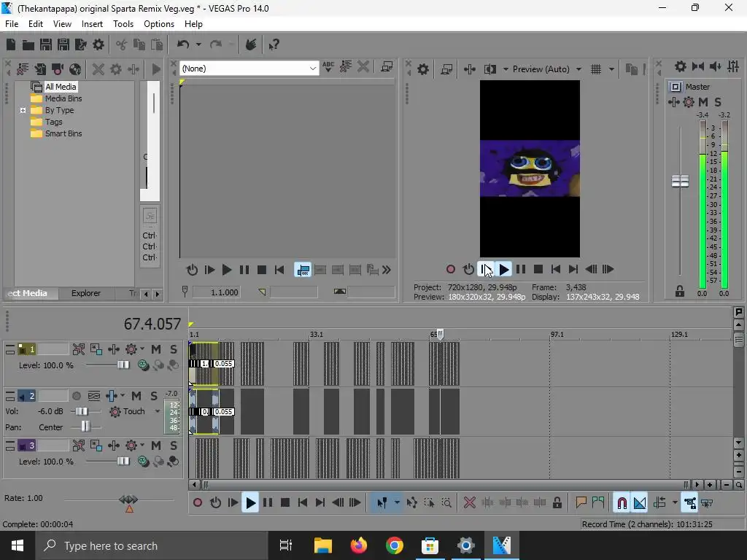Click the split screen view icon in preview
Screen dimensions: 747x560
[490, 69]
